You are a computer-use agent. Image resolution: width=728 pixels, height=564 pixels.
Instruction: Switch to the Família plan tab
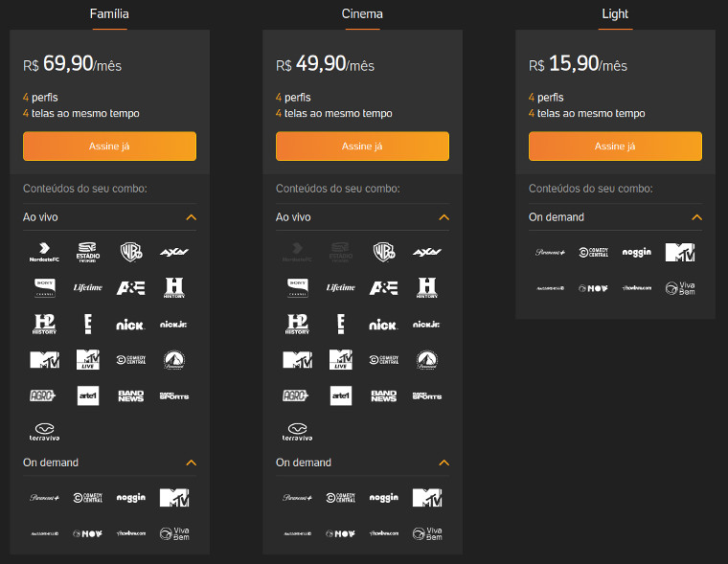coord(109,14)
